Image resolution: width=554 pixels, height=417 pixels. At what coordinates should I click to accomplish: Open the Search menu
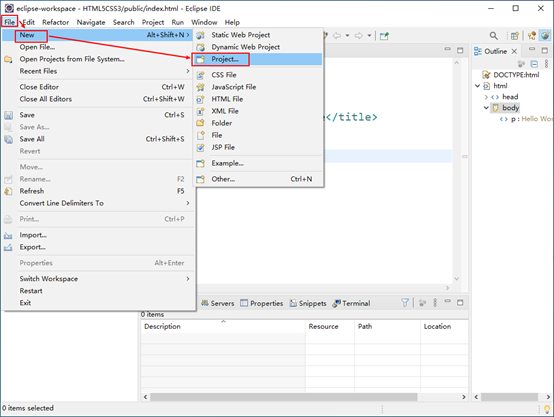[123, 22]
